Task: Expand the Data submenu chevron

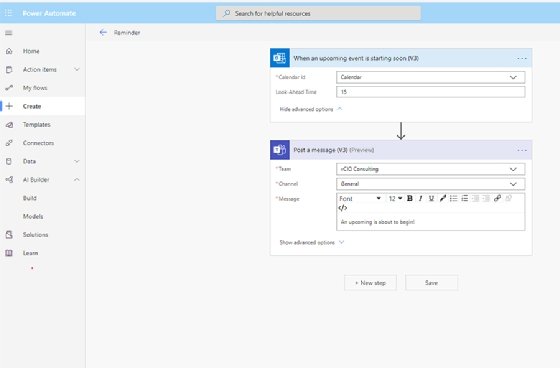Action: pyautogui.click(x=77, y=161)
